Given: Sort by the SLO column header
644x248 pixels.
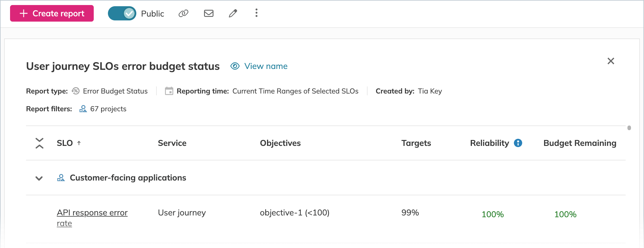Looking at the screenshot, I should pyautogui.click(x=65, y=143).
